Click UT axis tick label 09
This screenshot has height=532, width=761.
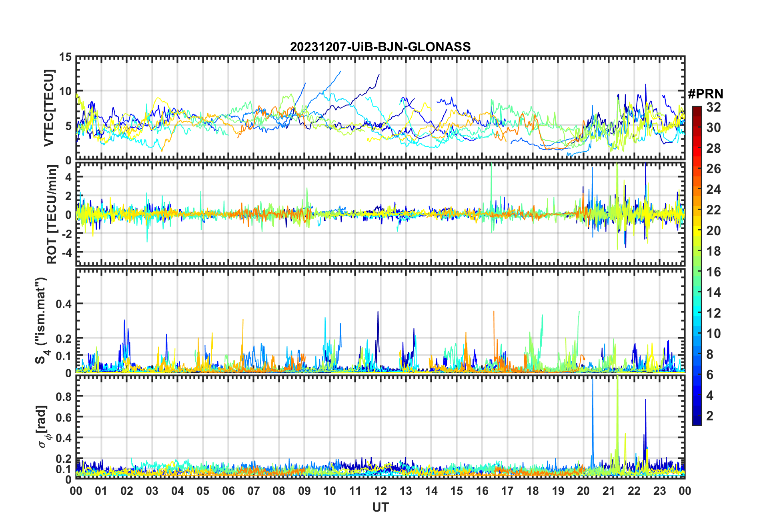304,491
